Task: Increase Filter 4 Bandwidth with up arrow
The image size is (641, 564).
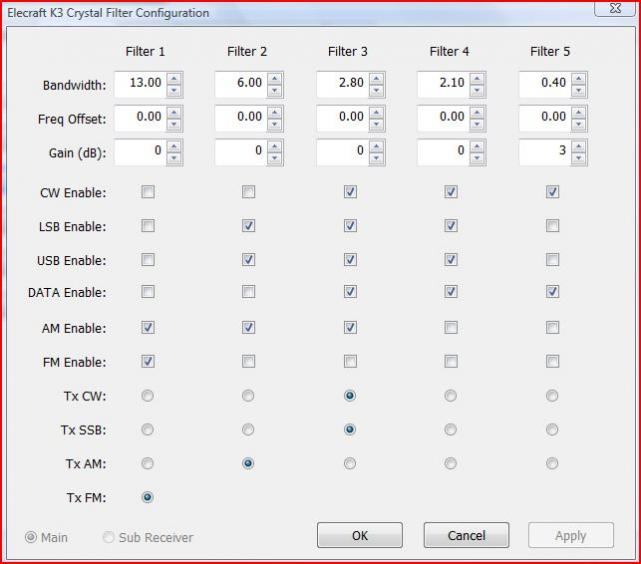Action: pos(477,78)
